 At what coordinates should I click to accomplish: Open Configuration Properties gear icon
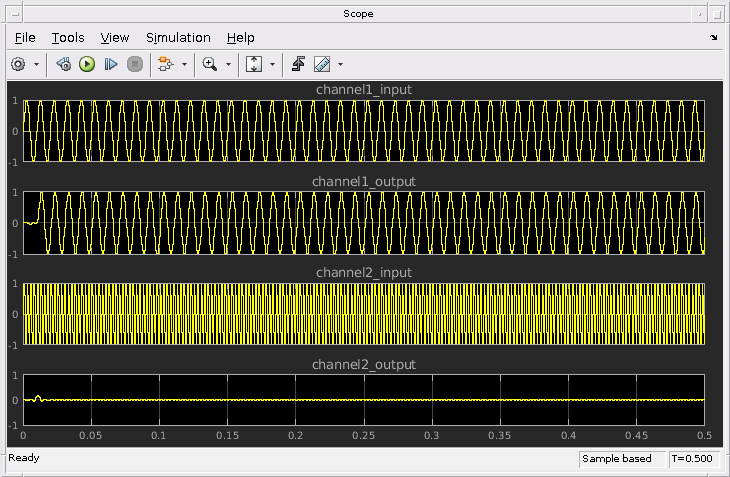tap(18, 64)
